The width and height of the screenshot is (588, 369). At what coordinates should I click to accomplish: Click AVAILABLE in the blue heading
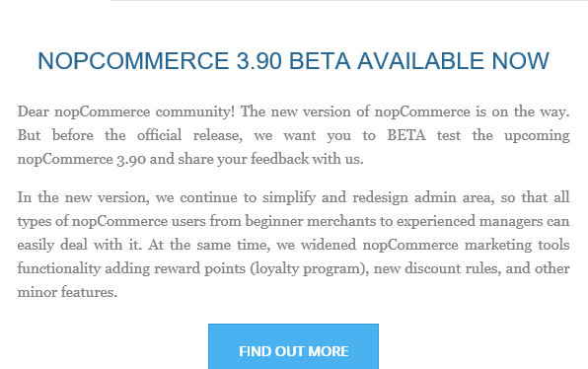420,61
